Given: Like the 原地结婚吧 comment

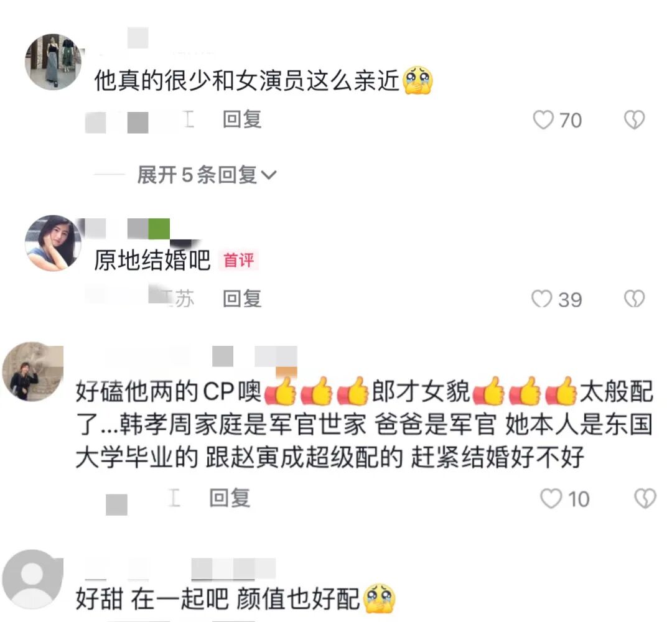Looking at the screenshot, I should pyautogui.click(x=542, y=299).
